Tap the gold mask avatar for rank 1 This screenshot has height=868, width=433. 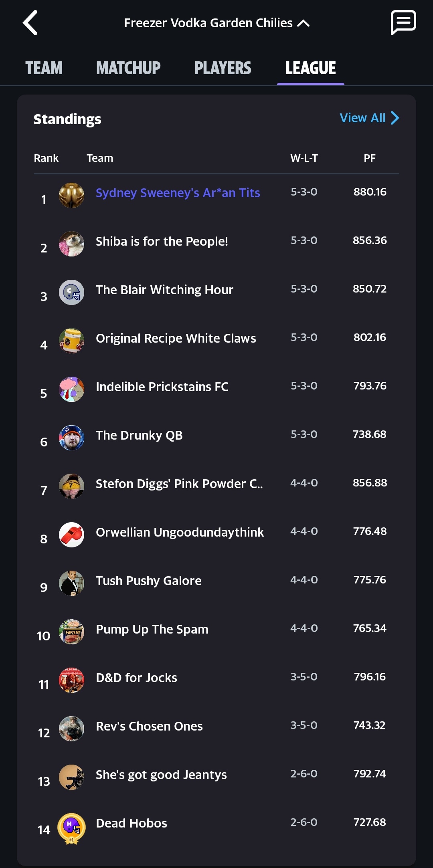[71, 196]
